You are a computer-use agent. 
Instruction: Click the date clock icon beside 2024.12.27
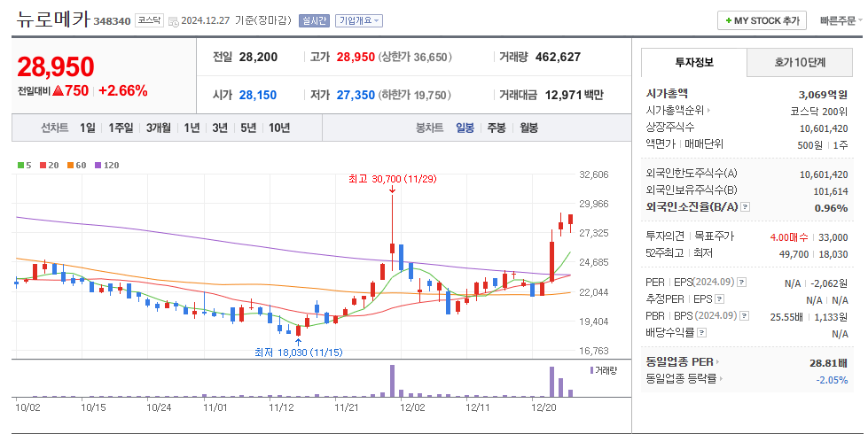coord(173,21)
